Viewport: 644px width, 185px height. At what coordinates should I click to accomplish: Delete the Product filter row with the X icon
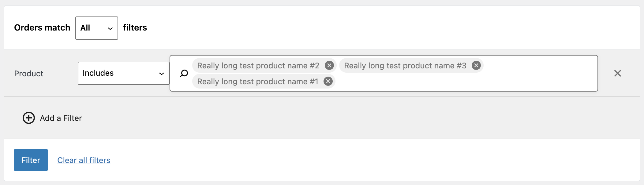coord(618,73)
